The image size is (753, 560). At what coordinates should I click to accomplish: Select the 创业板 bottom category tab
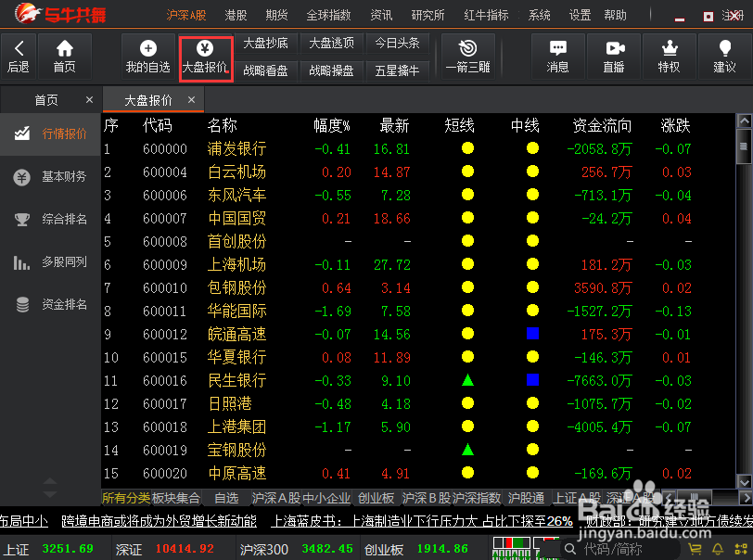[x=376, y=498]
